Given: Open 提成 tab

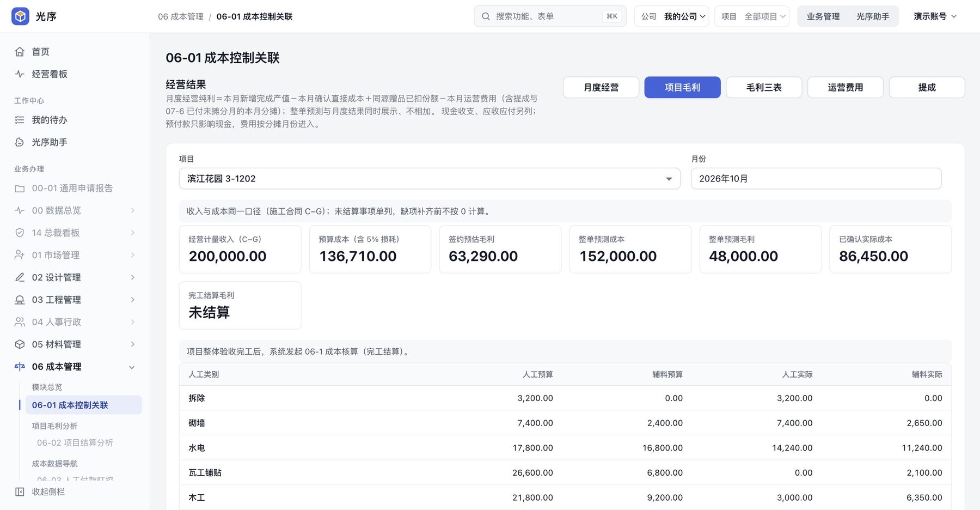Looking at the screenshot, I should 927,87.
